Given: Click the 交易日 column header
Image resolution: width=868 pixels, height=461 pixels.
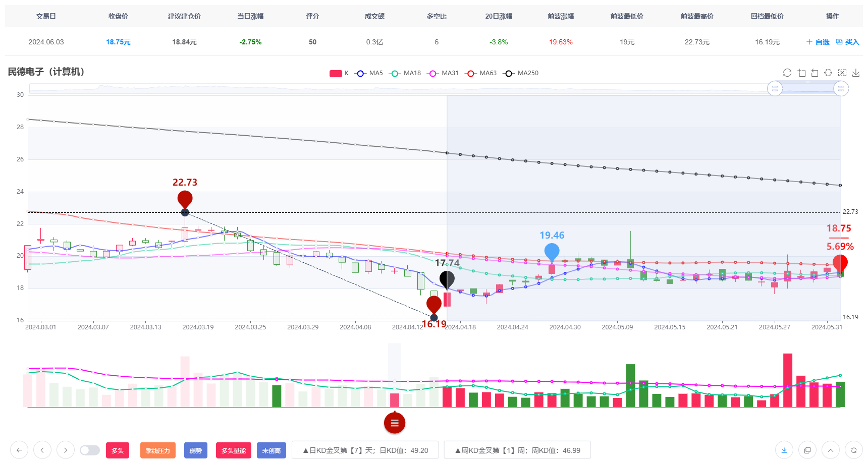Looking at the screenshot, I should pos(46,16).
